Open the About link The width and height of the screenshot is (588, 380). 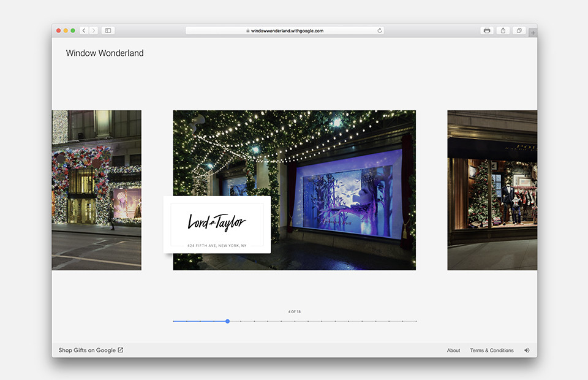point(453,351)
